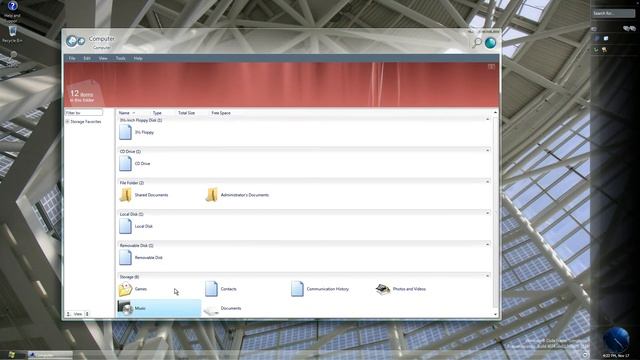This screenshot has height=360, width=640.
Task: Select the Music storage item
Action: point(159,308)
